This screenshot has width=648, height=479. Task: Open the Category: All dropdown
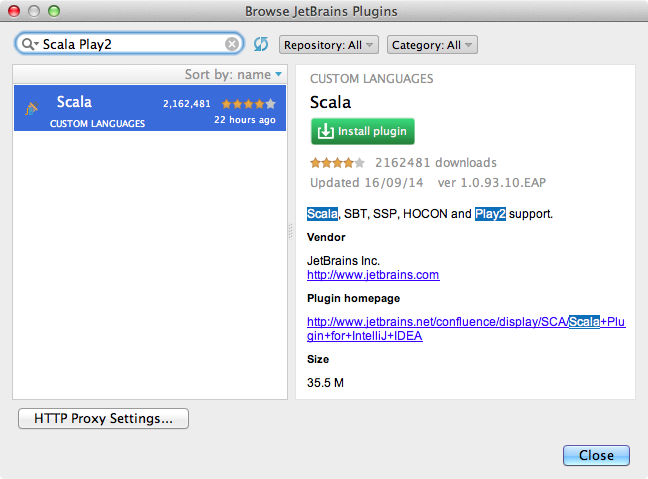pyautogui.click(x=432, y=45)
